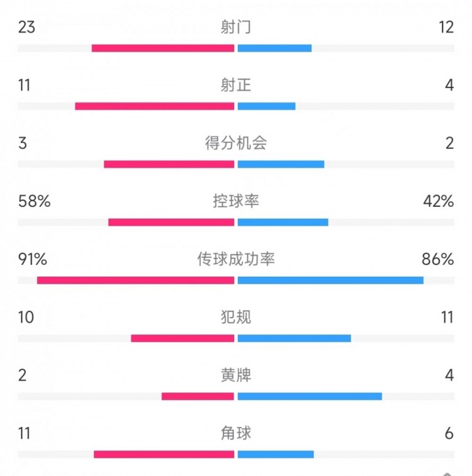
Task: Click the 黄牌 stat label
Action: [x=236, y=375]
